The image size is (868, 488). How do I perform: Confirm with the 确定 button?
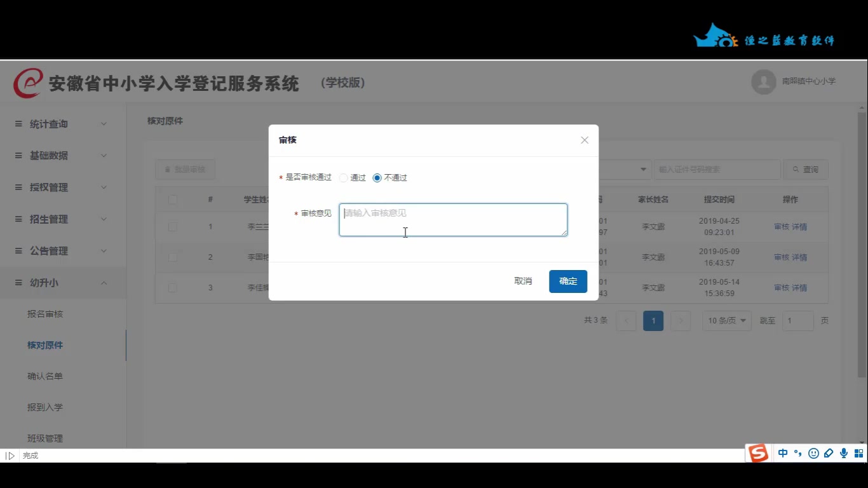[x=568, y=281]
